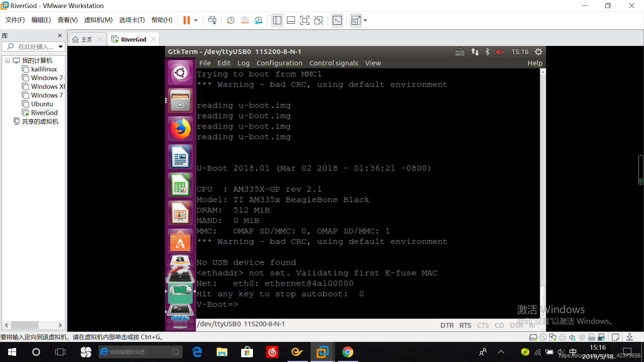This screenshot has width=644, height=362.
Task: Enter full screen mode
Action: pos(305,20)
